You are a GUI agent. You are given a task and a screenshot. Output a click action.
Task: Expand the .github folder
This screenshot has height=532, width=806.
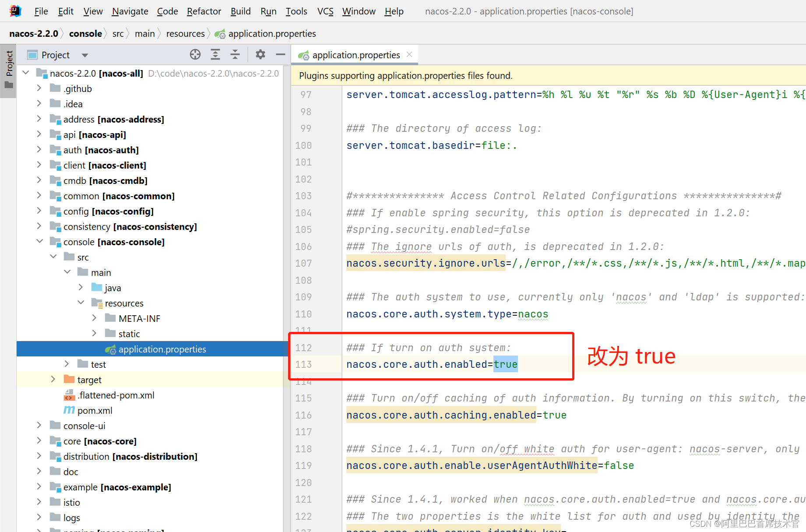coord(39,88)
